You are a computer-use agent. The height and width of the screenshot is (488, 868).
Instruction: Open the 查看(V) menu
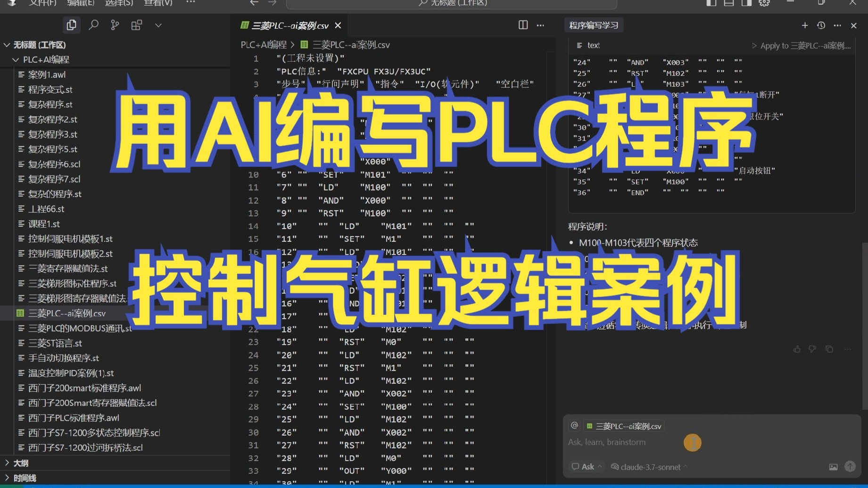point(157,3)
